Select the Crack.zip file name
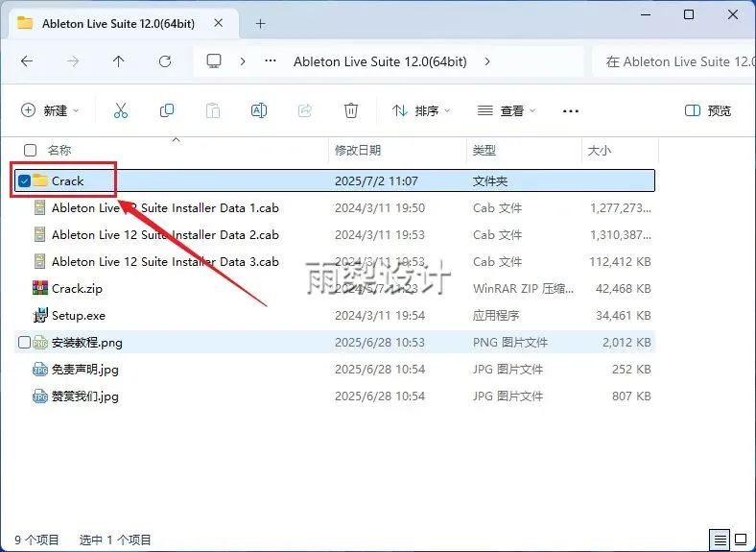 coord(77,289)
